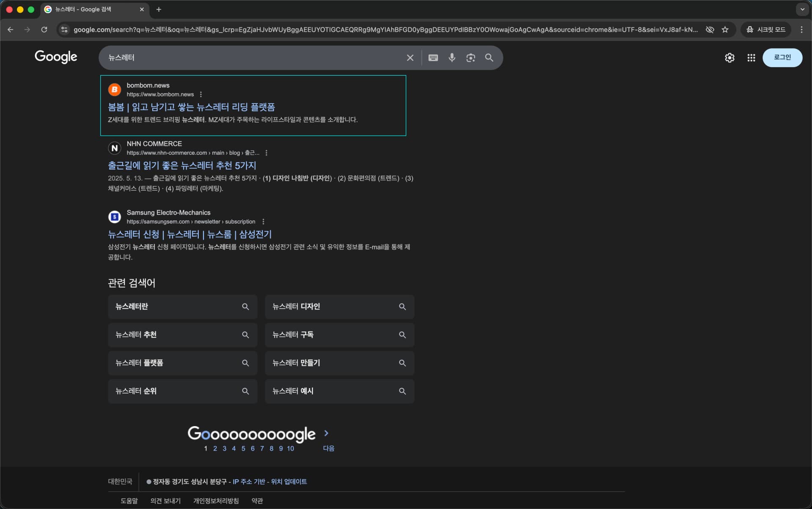Close the 뉴스레터 - Google 검색 tab
The image size is (812, 509).
tap(142, 9)
